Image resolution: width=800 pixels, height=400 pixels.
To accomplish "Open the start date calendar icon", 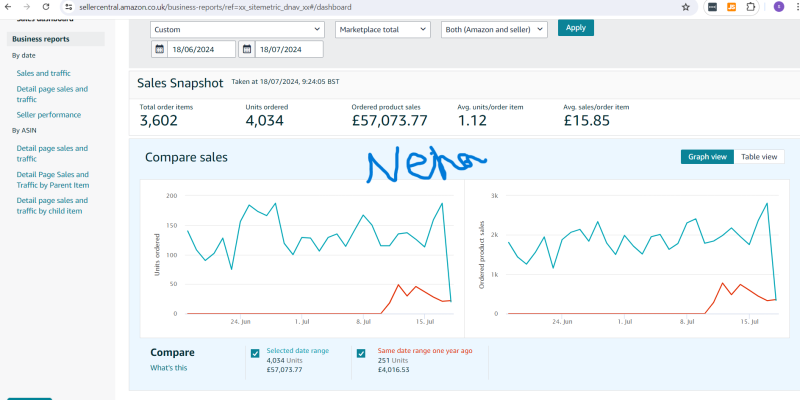I will pos(159,49).
